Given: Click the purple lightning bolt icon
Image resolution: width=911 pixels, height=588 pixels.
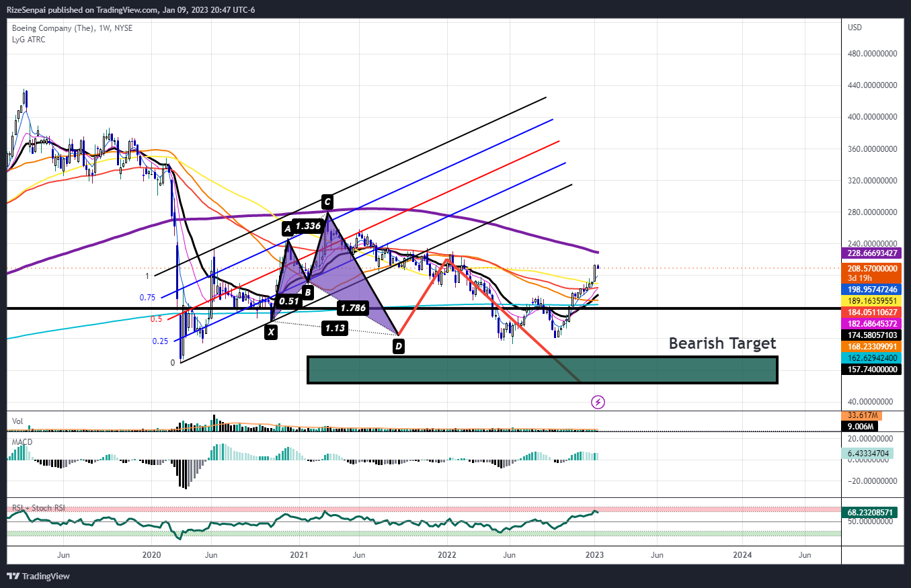Looking at the screenshot, I should (598, 402).
